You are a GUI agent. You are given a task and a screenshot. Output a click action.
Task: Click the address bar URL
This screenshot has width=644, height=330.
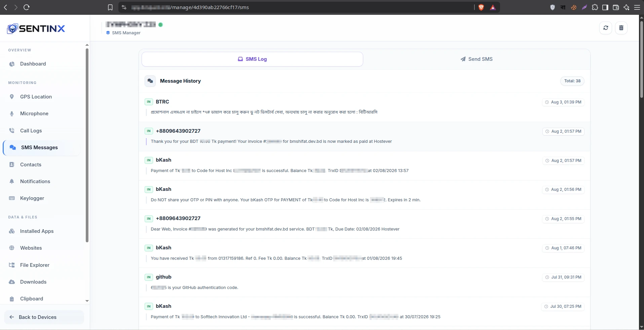(x=190, y=7)
